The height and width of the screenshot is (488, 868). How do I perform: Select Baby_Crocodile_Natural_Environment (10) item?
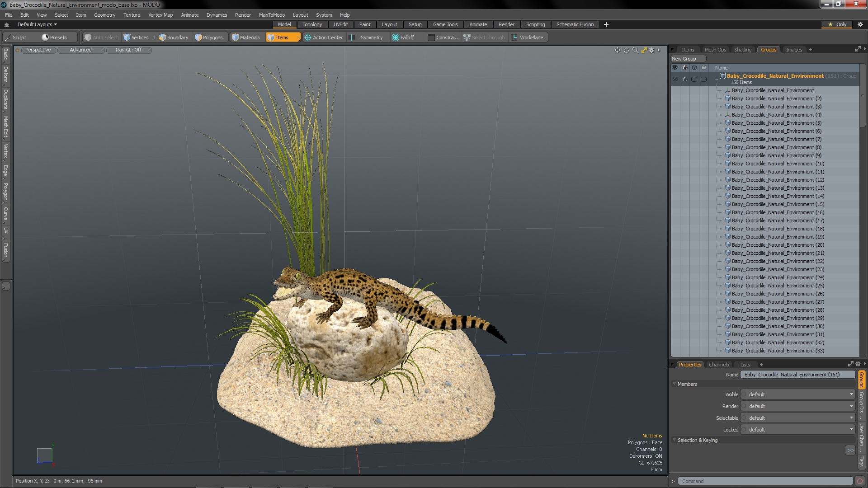[x=778, y=164]
